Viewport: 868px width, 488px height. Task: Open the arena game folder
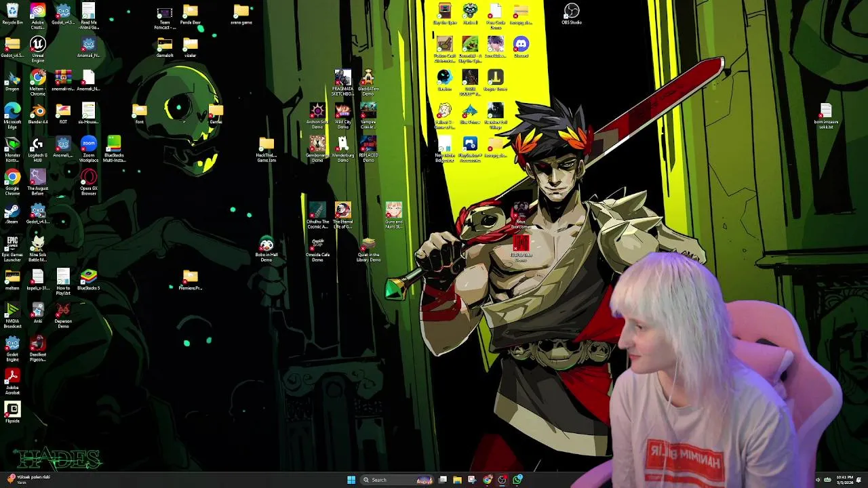tap(241, 14)
